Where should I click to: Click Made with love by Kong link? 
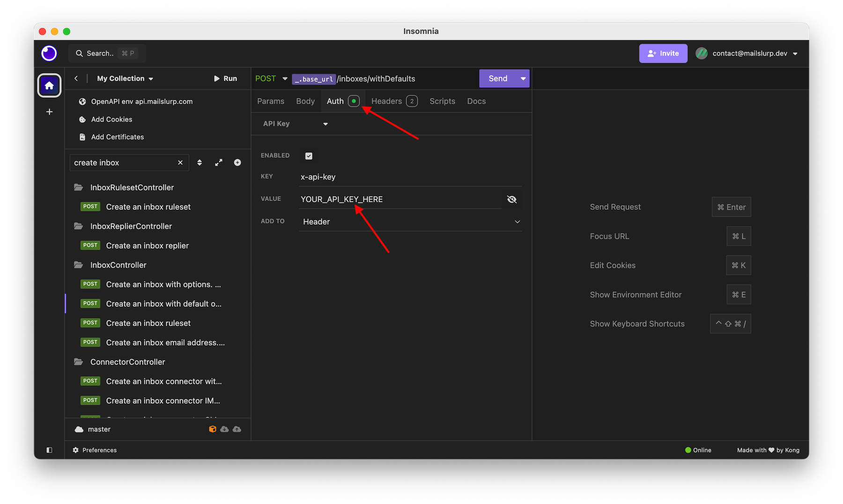[x=768, y=450]
